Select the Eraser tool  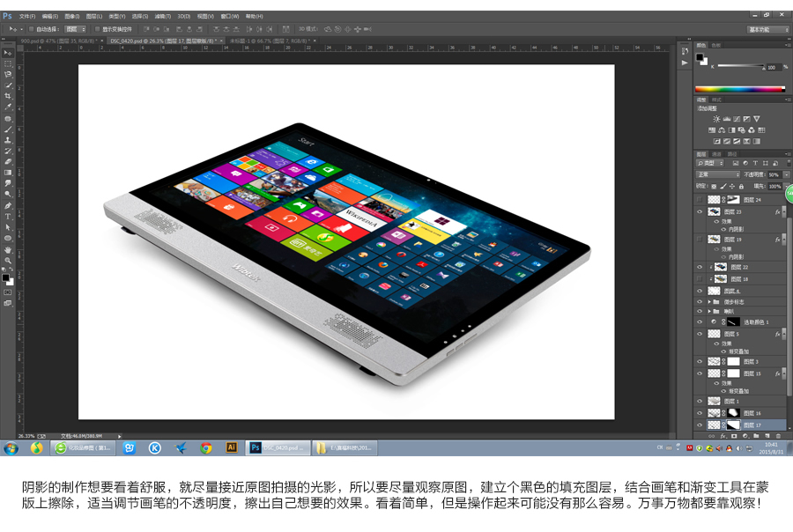(x=8, y=162)
